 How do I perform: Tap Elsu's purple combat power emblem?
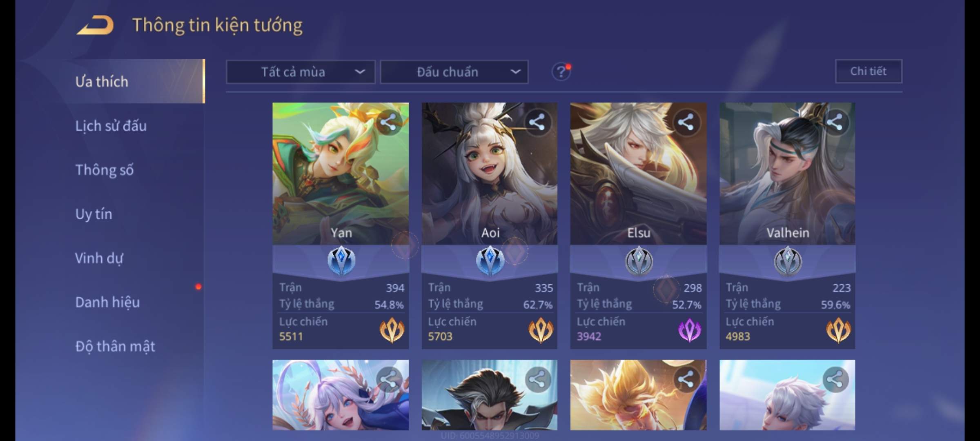689,330
